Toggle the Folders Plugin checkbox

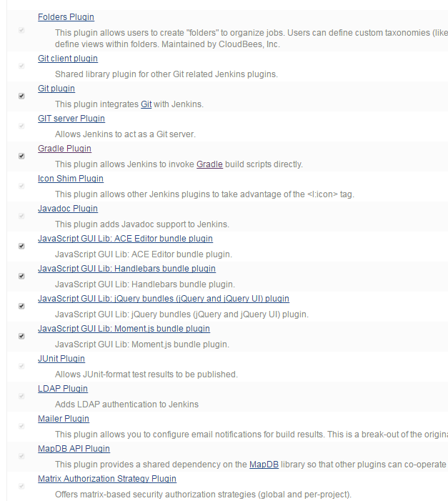(21, 30)
